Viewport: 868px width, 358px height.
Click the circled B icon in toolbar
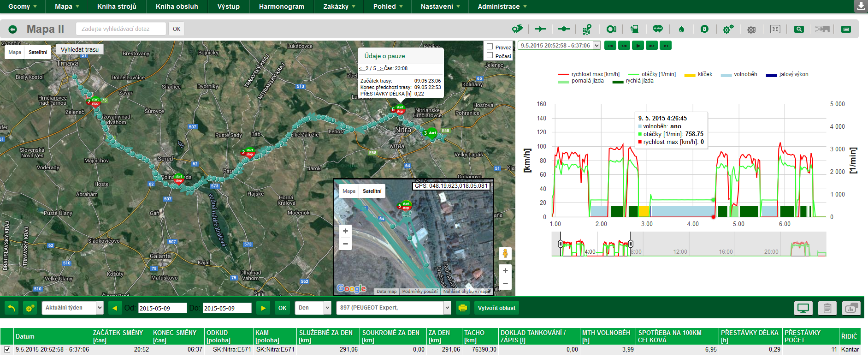[x=704, y=29]
